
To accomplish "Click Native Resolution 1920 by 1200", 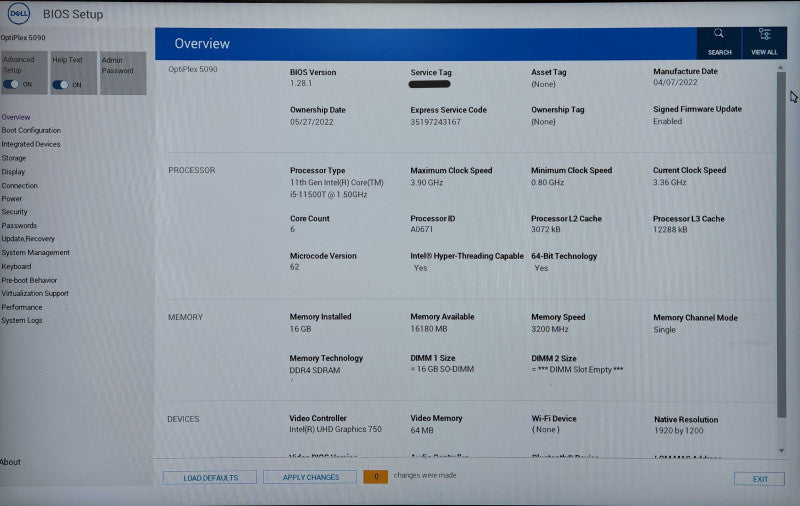I will 679,431.
